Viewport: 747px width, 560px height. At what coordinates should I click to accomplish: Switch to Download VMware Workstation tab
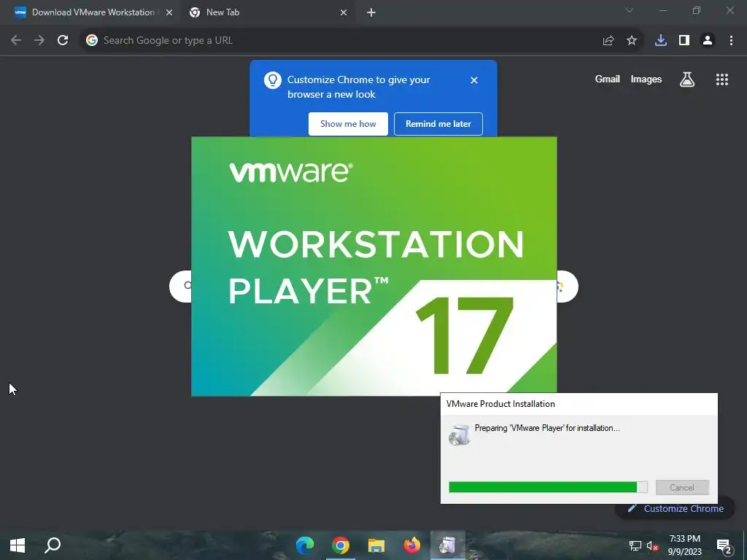point(93,12)
